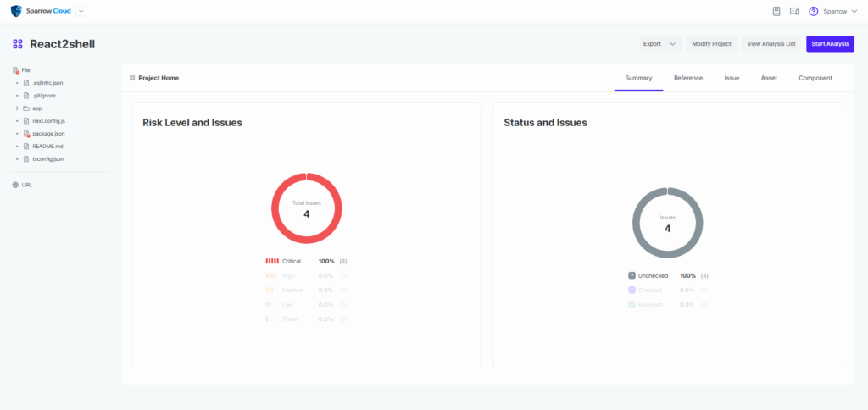
Task: Select package.json in the file tree
Action: click(x=48, y=134)
